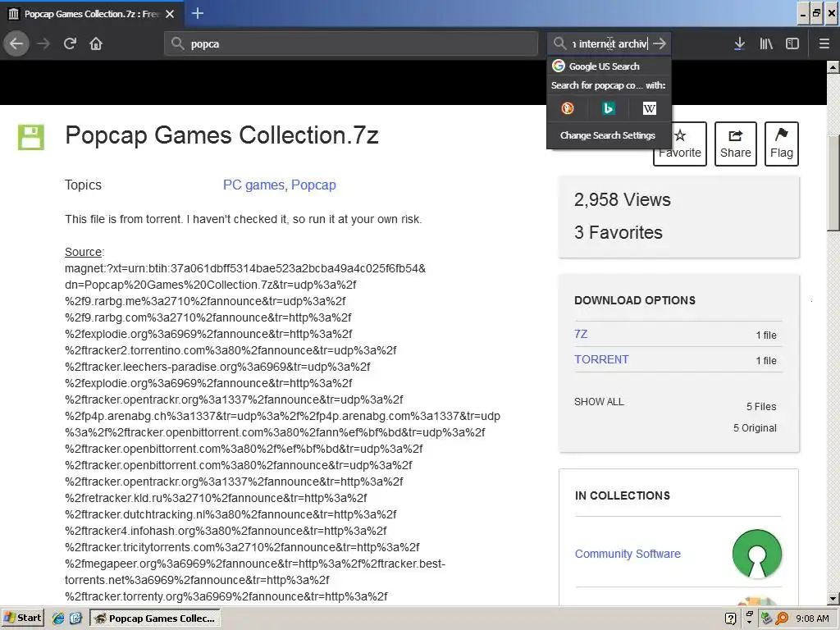The height and width of the screenshot is (630, 840).
Task: Open the Windows Start menu
Action: tap(22, 619)
